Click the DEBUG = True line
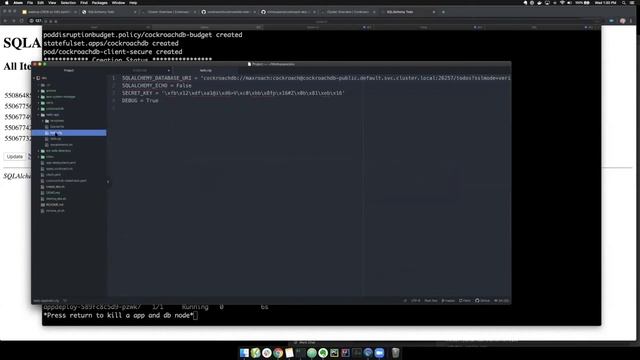This screenshot has width=640, height=360. coord(140,100)
